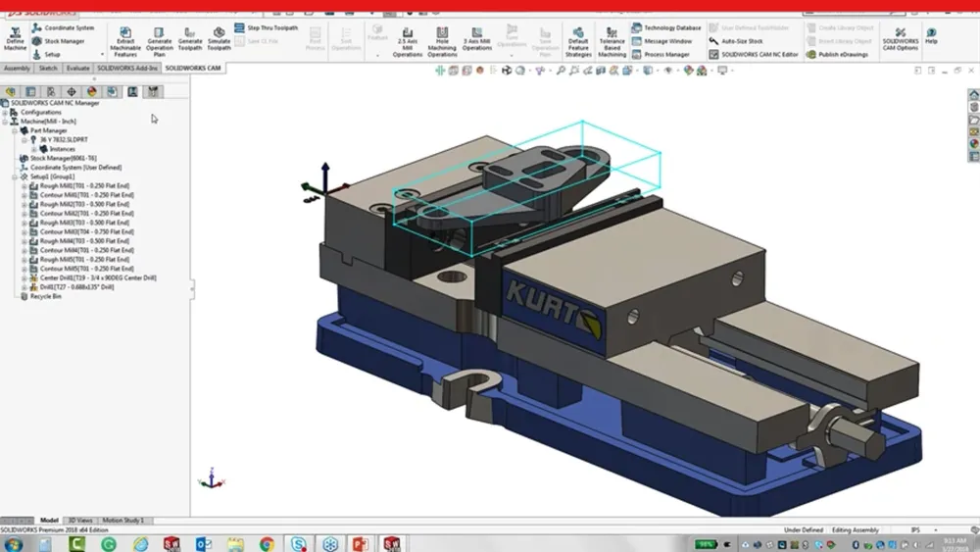The width and height of the screenshot is (980, 552).
Task: Run Extract Machinable Features
Action: point(125,42)
